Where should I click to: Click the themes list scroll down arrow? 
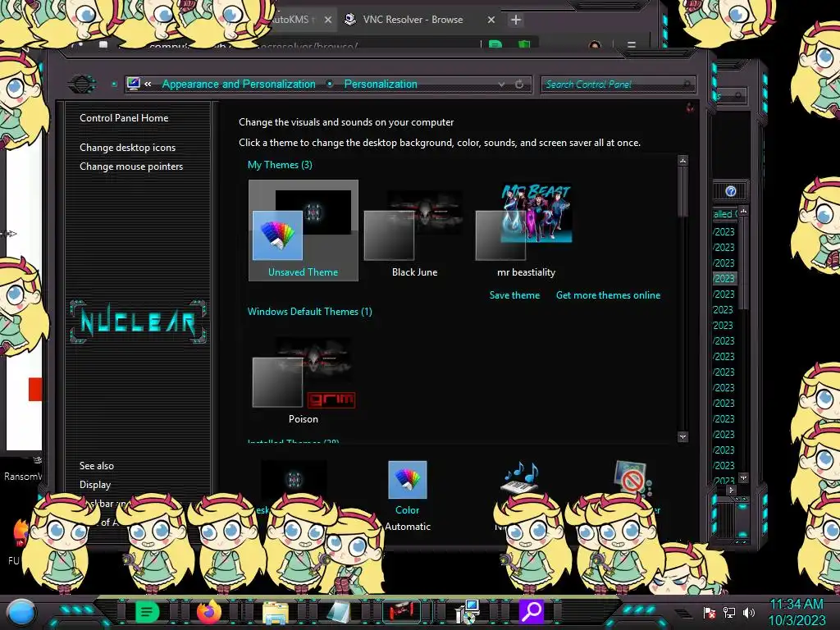click(682, 437)
